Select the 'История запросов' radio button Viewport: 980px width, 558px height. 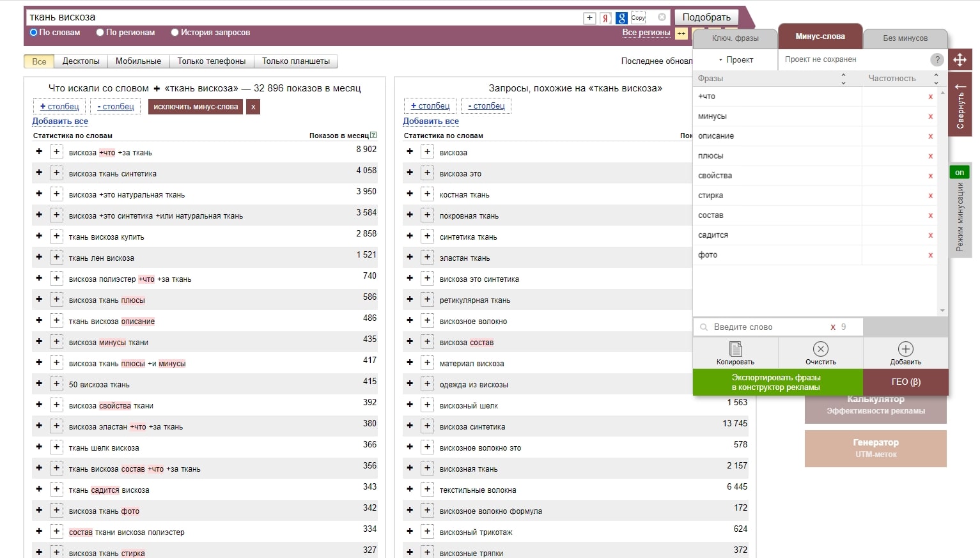tap(175, 33)
